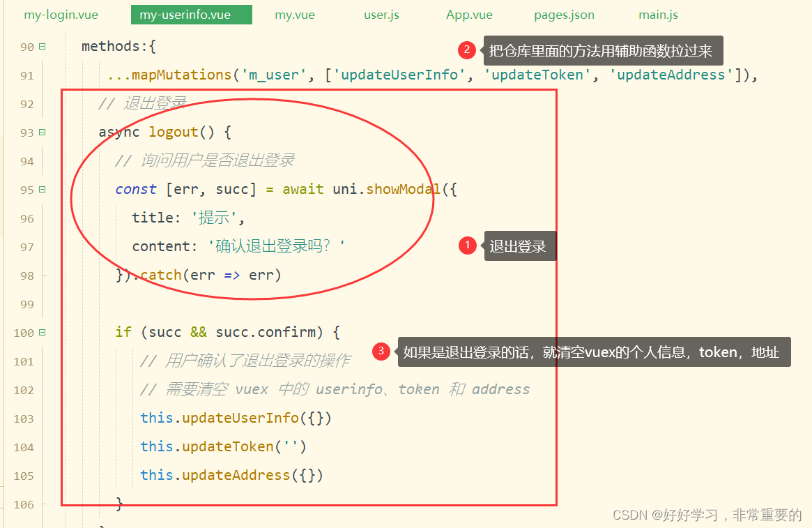Collapse the async logout function block
The height and width of the screenshot is (528, 812).
point(43,132)
